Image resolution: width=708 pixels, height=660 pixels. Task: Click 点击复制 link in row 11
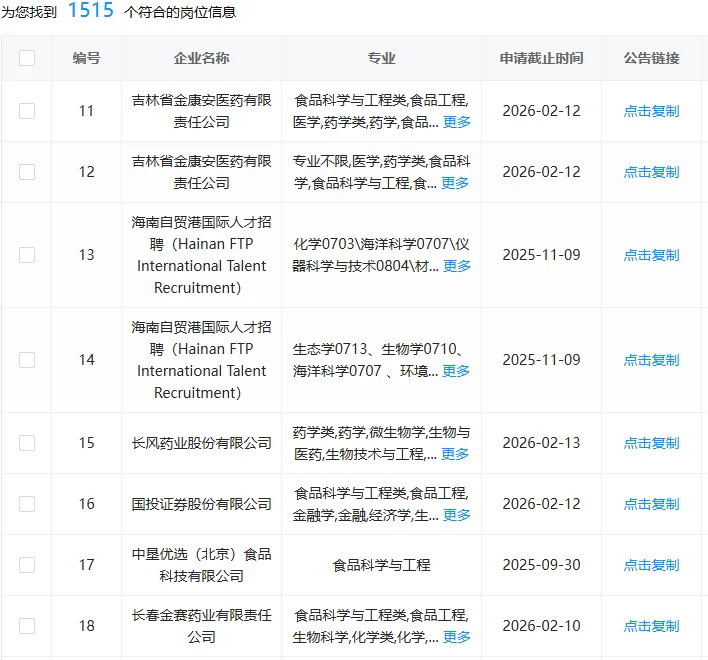point(652,111)
